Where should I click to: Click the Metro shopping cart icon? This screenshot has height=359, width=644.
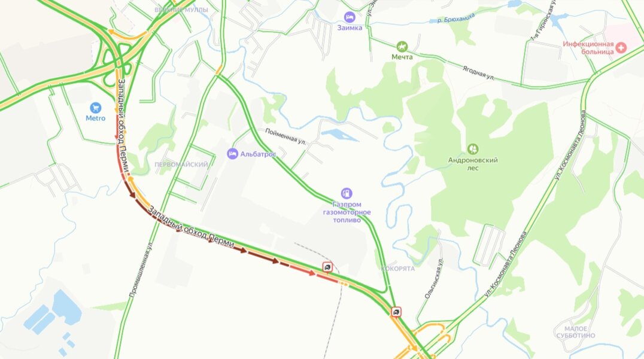95,108
